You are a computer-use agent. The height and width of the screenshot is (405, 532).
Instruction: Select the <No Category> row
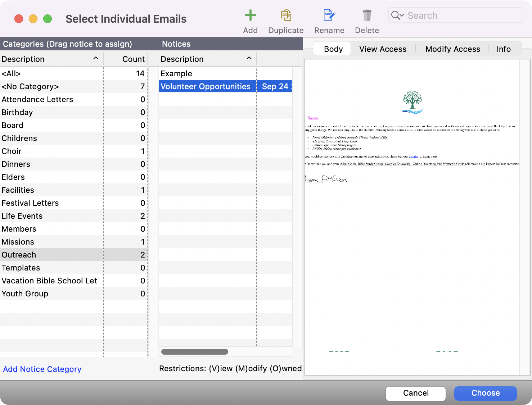pos(73,86)
